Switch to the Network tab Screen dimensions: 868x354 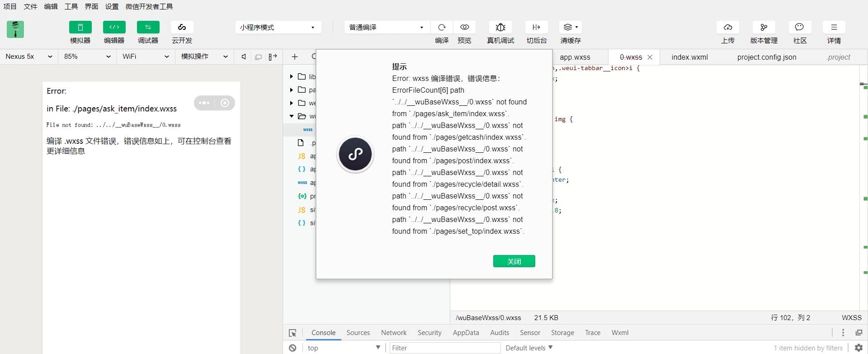click(393, 333)
